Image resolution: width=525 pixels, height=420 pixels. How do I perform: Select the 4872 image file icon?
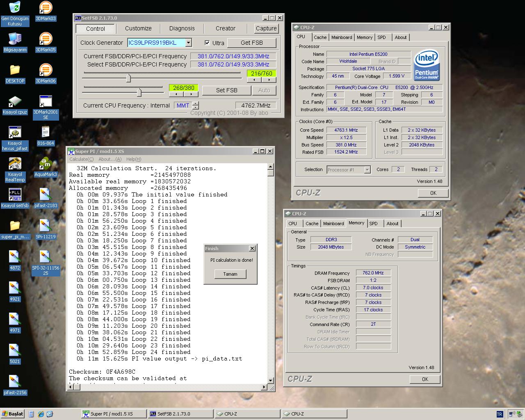tap(15, 261)
